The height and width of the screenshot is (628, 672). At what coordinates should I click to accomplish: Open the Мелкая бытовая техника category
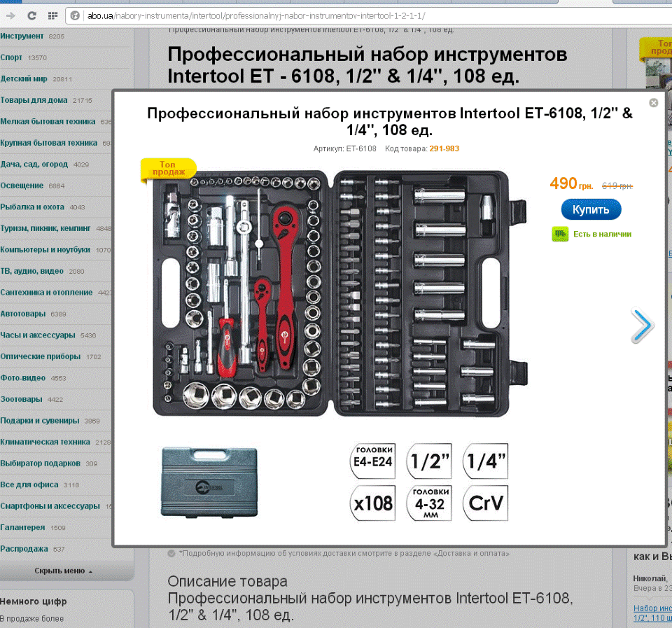point(48,122)
